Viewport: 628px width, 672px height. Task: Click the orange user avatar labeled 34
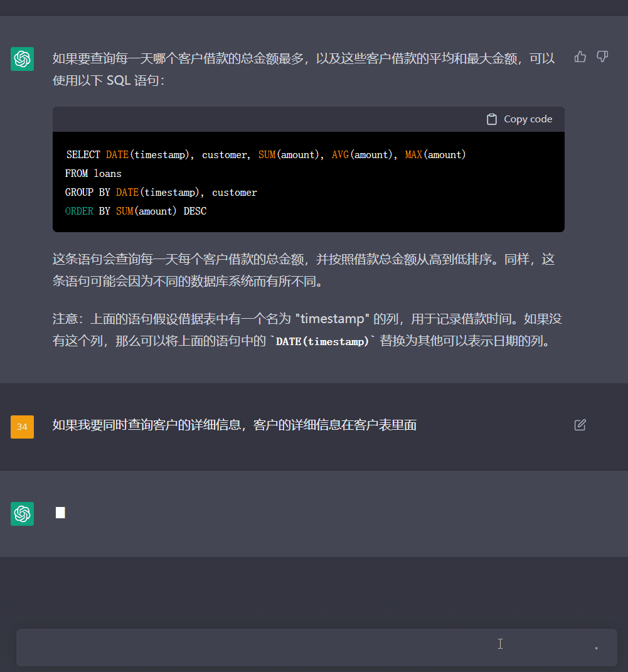tap(22, 427)
